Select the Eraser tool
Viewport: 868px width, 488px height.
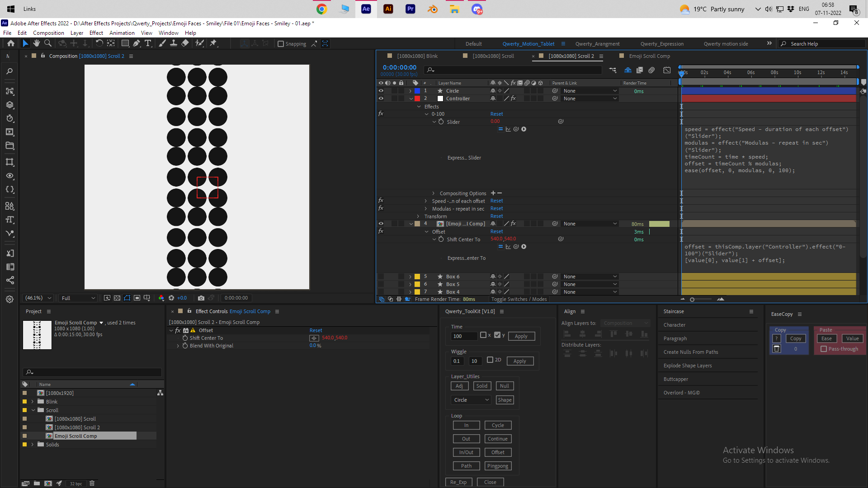(185, 43)
